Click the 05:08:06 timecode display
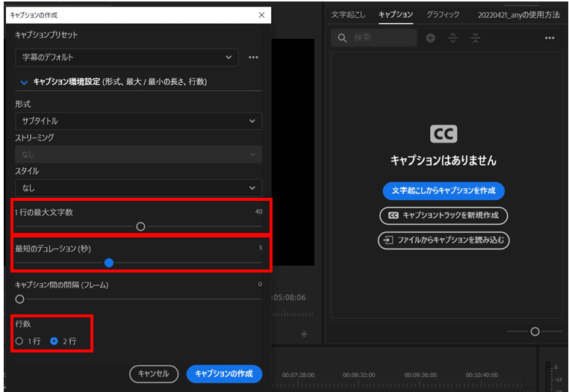The height and width of the screenshot is (392, 569). (x=289, y=298)
